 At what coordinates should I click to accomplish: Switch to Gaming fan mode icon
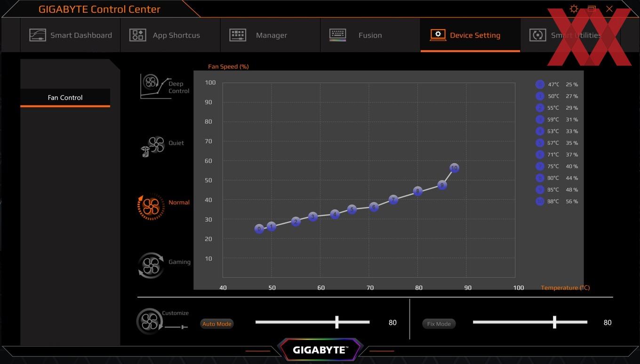coord(151,266)
